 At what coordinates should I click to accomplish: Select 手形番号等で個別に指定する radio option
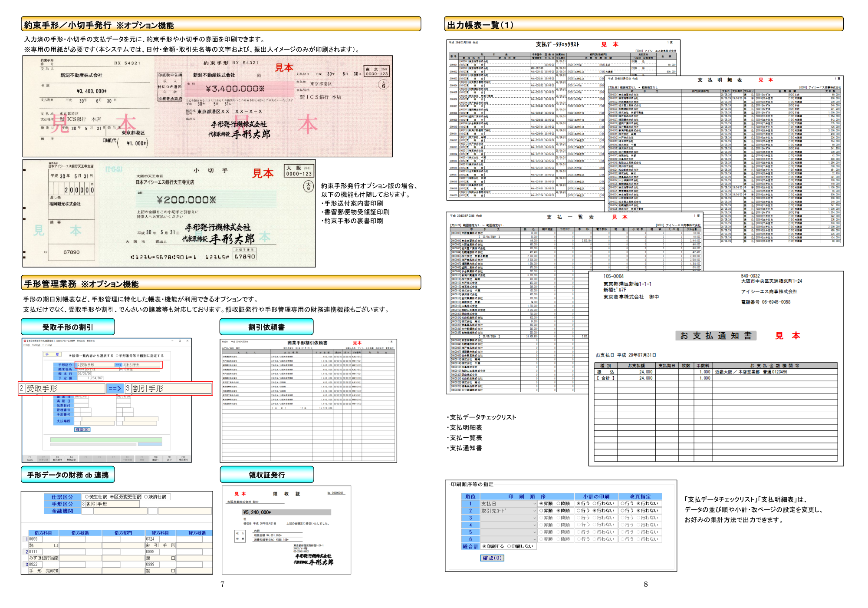point(140,356)
